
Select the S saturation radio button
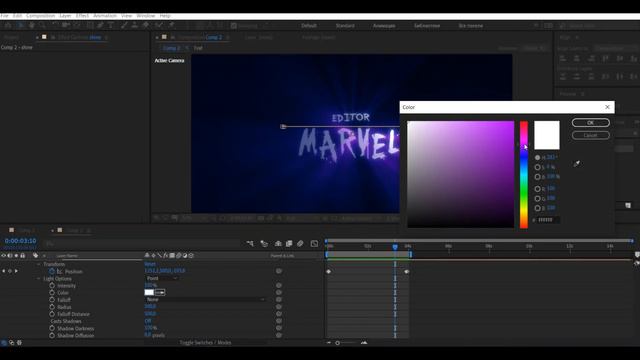coord(538,167)
